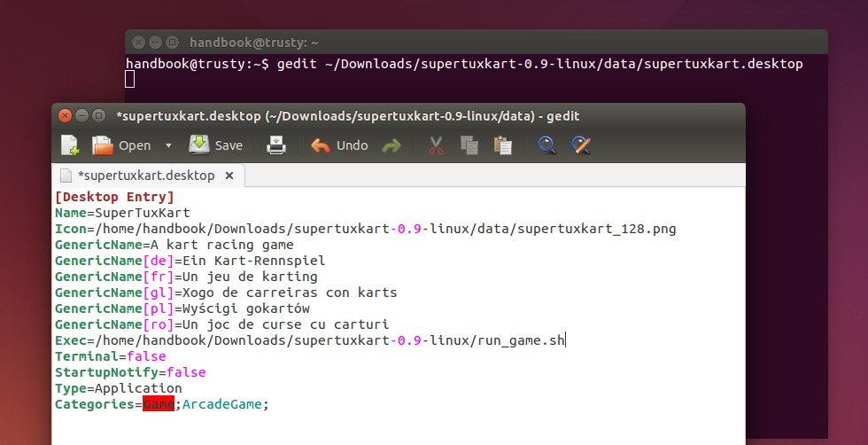The width and height of the screenshot is (868, 445).
Task: Close the supertuxkart.desktop tab
Action: pyautogui.click(x=229, y=176)
